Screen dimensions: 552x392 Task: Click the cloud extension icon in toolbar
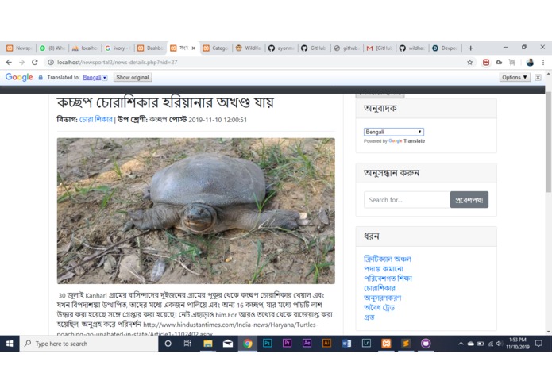499,62
